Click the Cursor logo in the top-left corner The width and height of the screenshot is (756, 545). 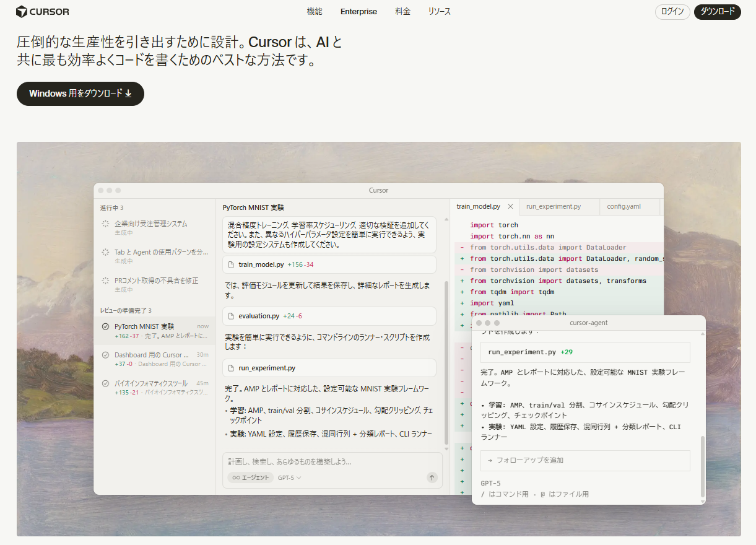pos(41,11)
